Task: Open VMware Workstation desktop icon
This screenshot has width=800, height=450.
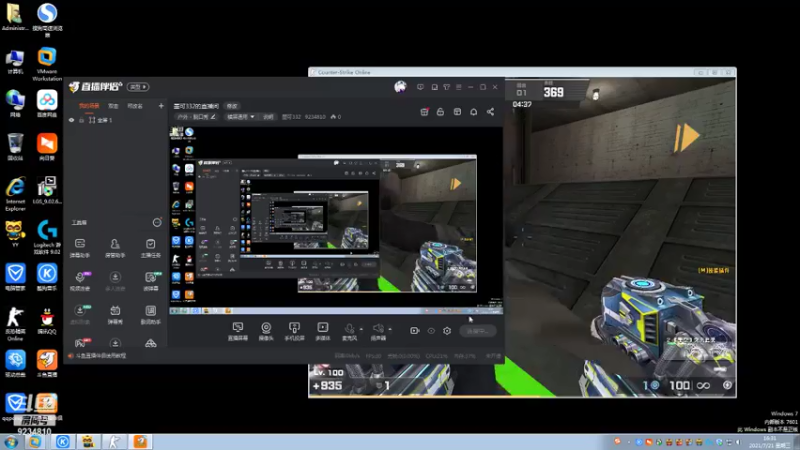Action: point(47,64)
